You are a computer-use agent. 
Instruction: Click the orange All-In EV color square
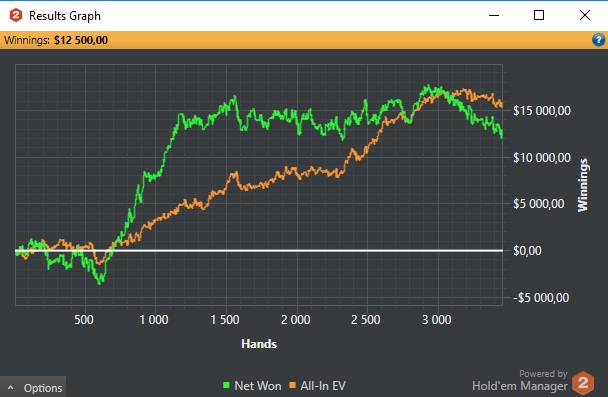(293, 385)
